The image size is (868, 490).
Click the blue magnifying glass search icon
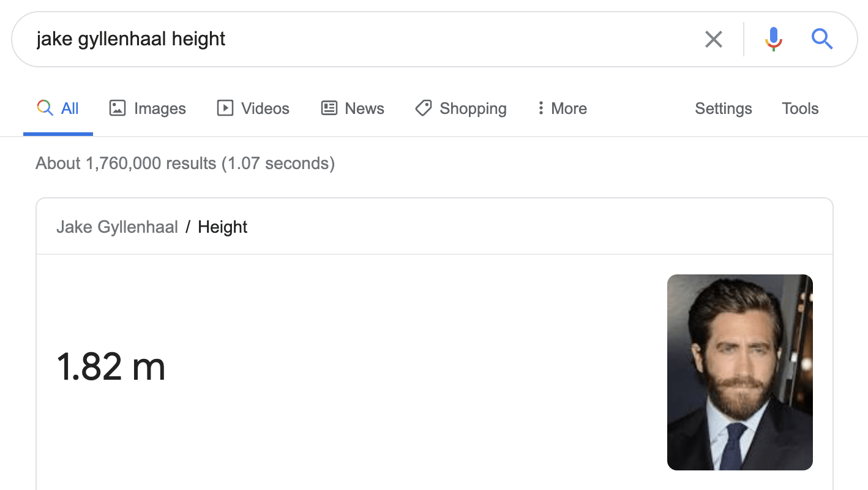pyautogui.click(x=822, y=39)
